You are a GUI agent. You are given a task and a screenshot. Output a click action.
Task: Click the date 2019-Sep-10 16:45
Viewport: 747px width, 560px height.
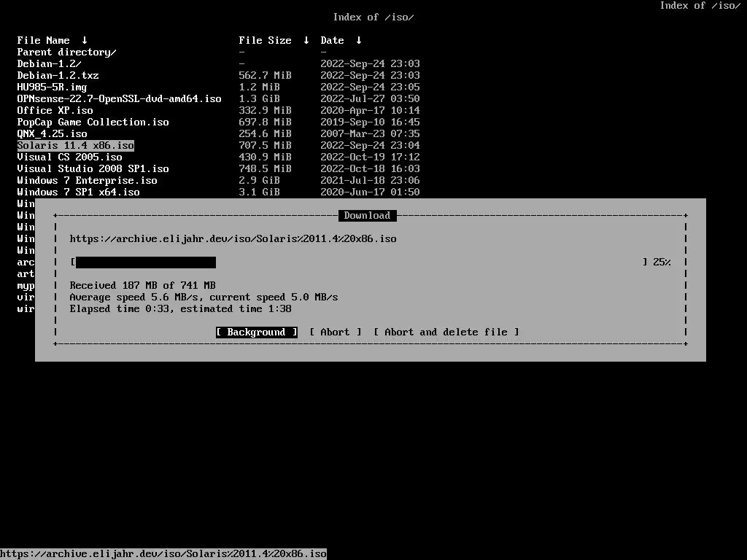pyautogui.click(x=370, y=122)
